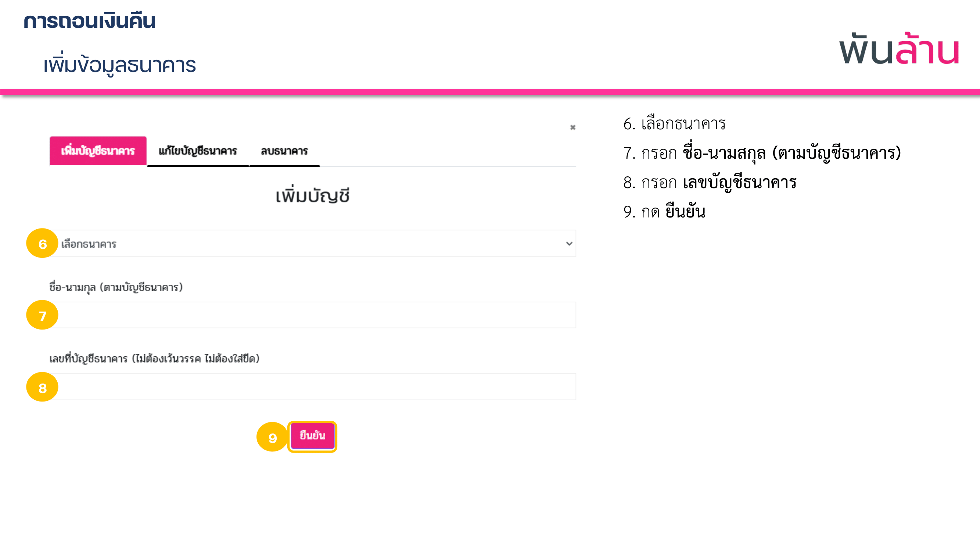Image resolution: width=980 pixels, height=551 pixels.
Task: Click the ยืนยัน confirm button
Action: coord(312,436)
